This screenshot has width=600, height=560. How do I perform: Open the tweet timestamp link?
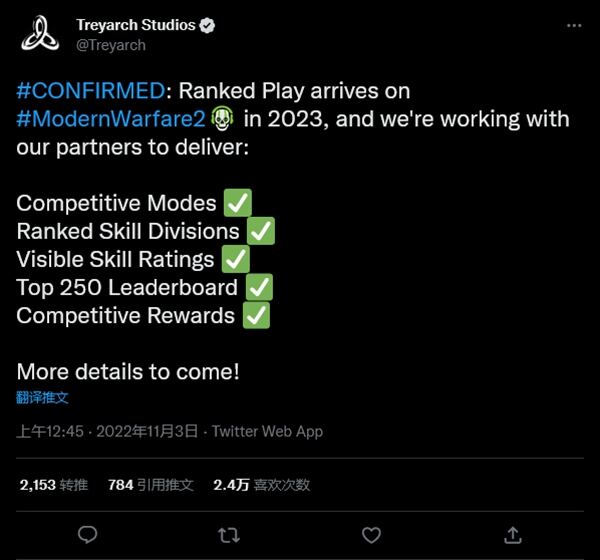tap(110, 432)
